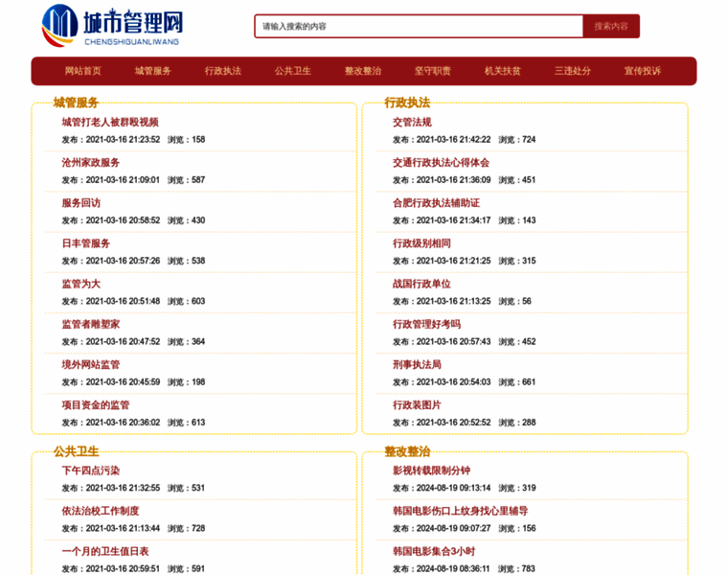Open the 整改整治 section heading
The width and height of the screenshot is (728, 575).
coord(407,451)
